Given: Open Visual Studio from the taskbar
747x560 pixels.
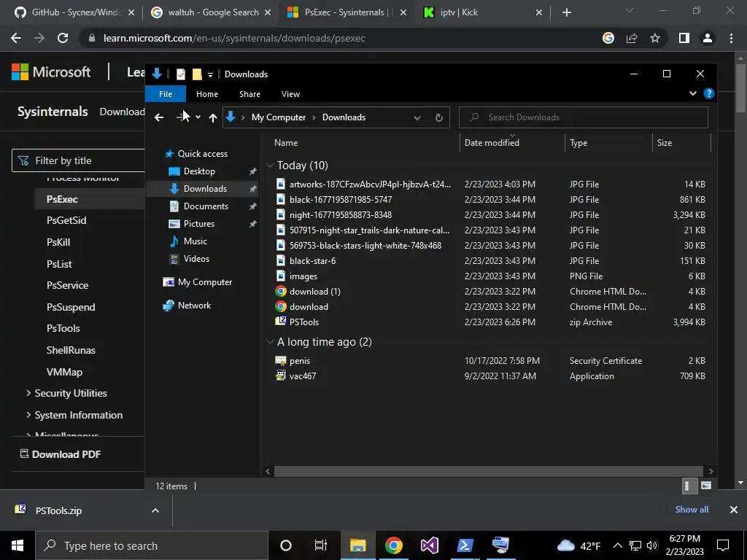Looking at the screenshot, I should [x=429, y=545].
